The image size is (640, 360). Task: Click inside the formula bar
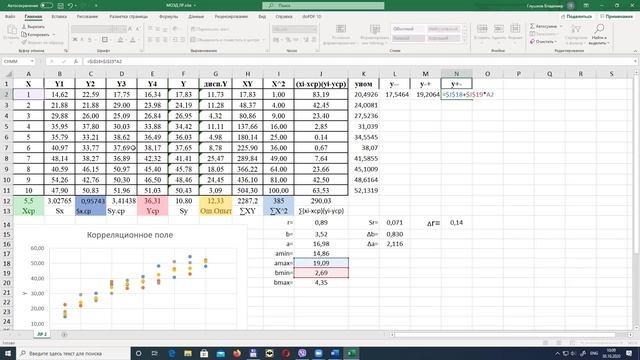point(359,61)
